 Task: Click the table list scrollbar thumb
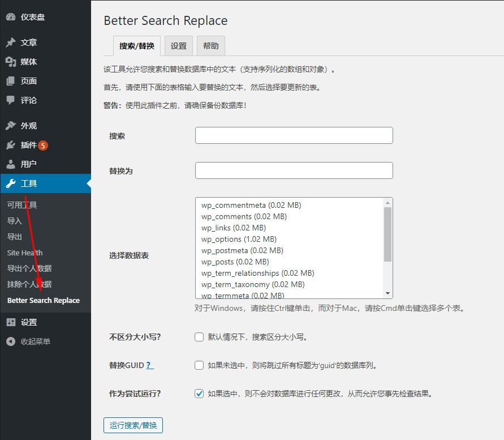[x=387, y=234]
